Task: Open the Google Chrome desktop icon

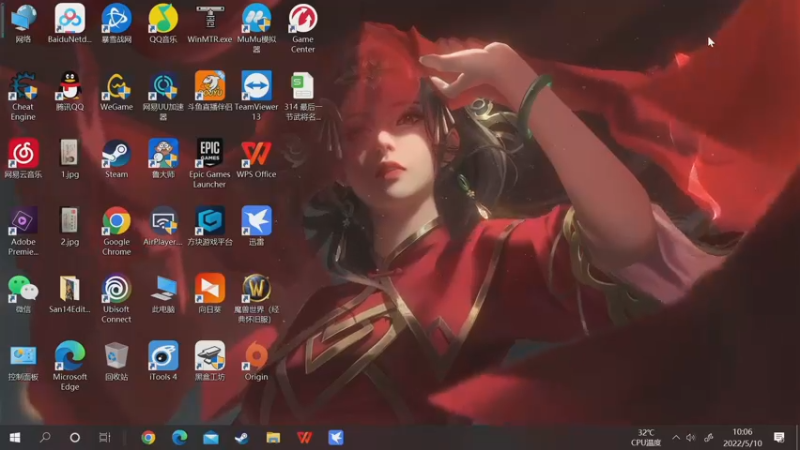Action: pos(116,231)
